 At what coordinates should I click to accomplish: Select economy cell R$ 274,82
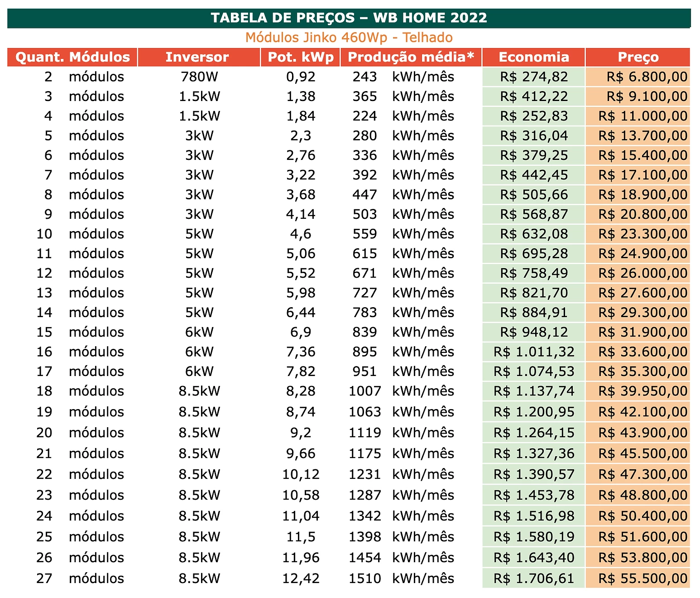coord(534,77)
